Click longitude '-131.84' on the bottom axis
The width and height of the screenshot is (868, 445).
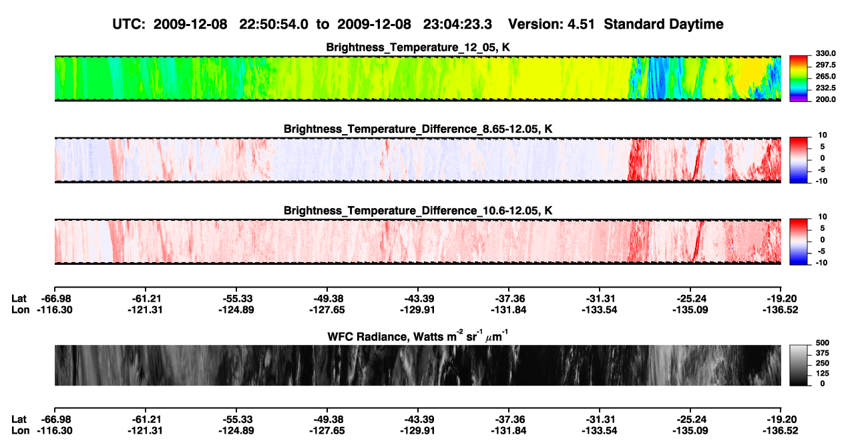[x=509, y=430]
